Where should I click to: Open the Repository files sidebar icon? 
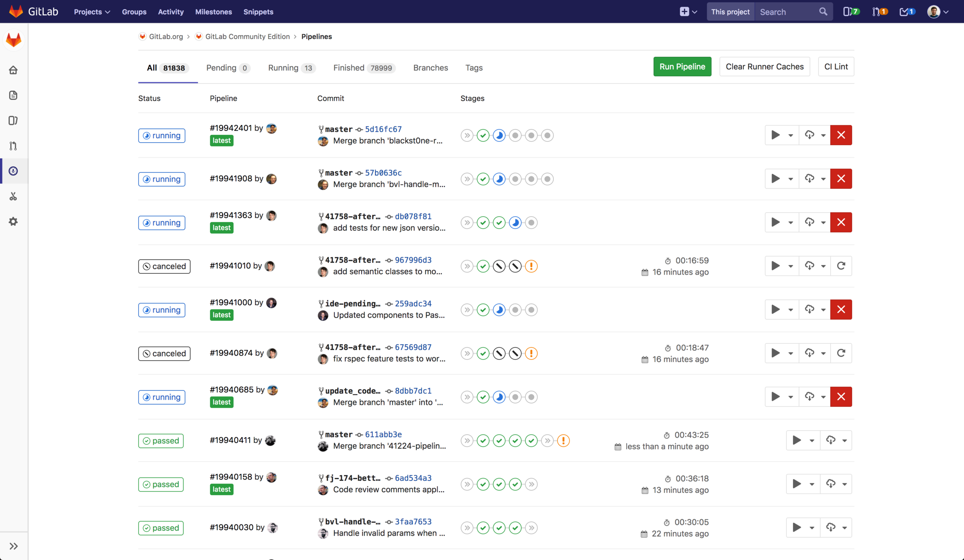13,95
